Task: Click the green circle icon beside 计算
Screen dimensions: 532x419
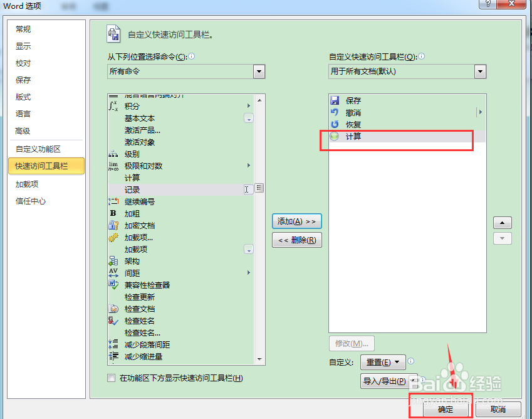Action: [x=335, y=136]
